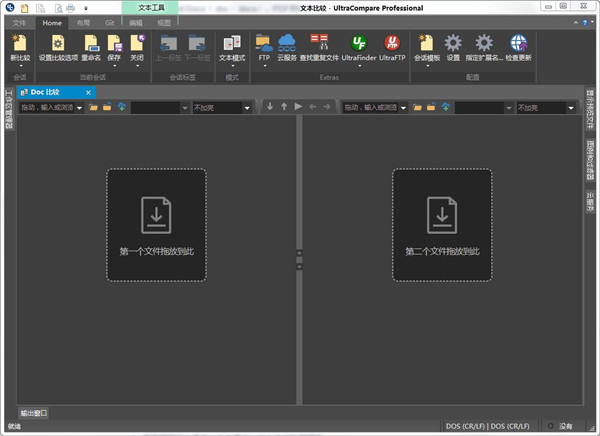Switch to the 编辑 edit tab
The image size is (600, 436).
coord(135,23)
